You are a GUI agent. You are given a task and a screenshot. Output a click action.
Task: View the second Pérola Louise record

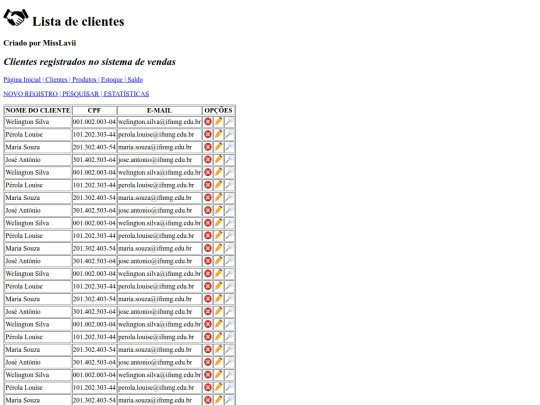point(229,185)
